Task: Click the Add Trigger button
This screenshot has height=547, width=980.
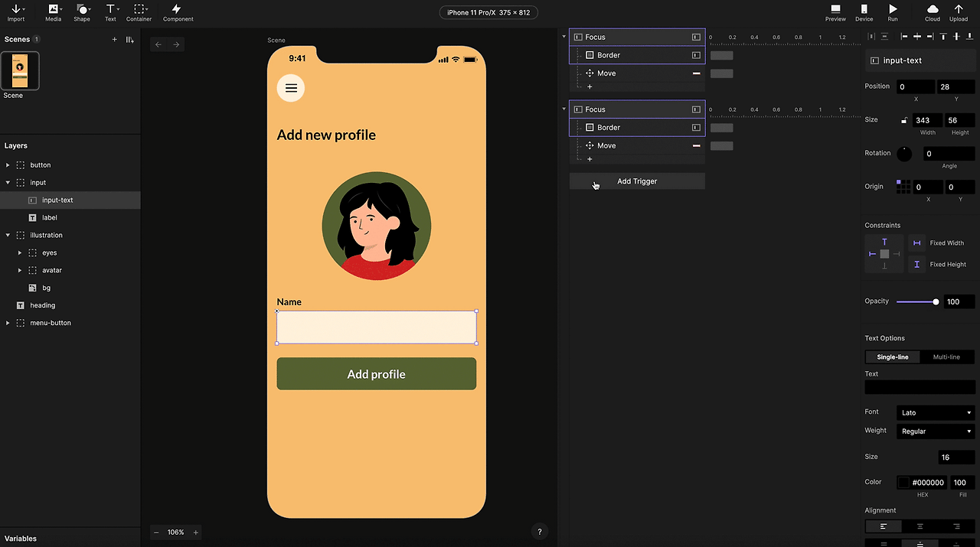Action: pyautogui.click(x=637, y=181)
